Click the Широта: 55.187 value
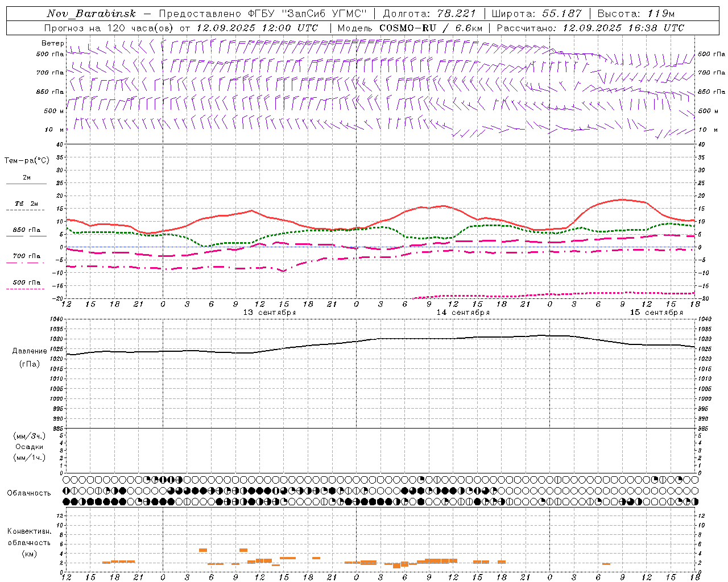Screen dimensions: 728x582 pyautogui.click(x=537, y=14)
